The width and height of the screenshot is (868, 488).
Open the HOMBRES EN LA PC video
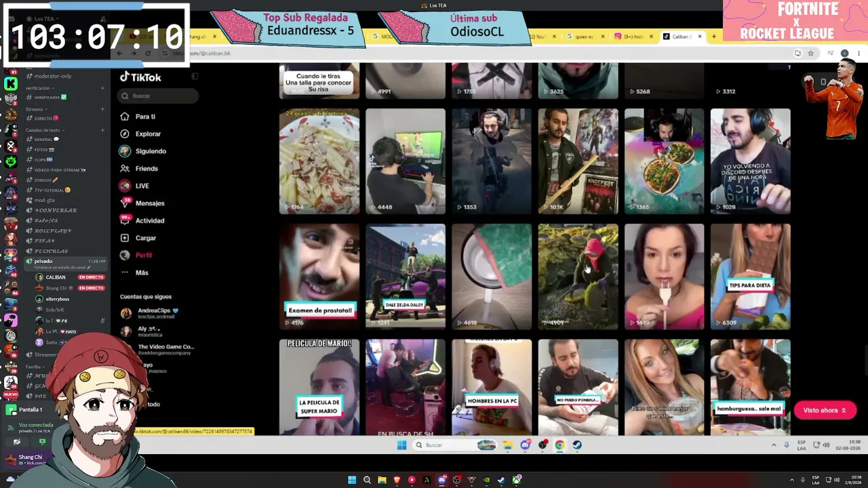[492, 387]
